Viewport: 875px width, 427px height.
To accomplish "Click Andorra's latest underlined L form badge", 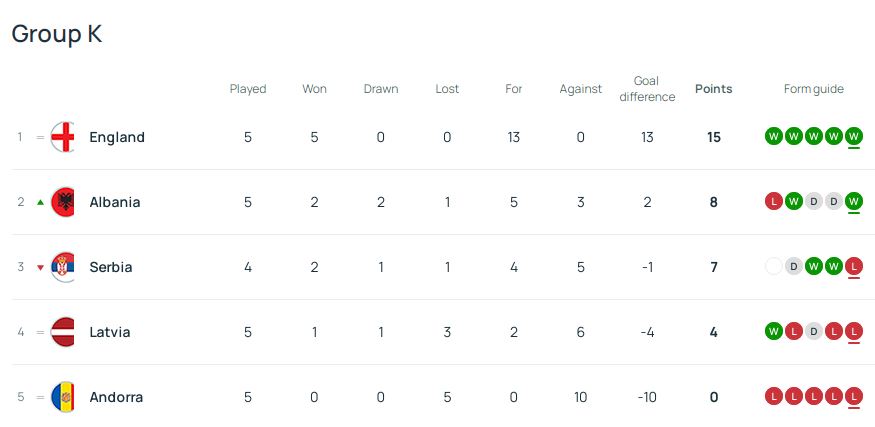I will pyautogui.click(x=853, y=397).
